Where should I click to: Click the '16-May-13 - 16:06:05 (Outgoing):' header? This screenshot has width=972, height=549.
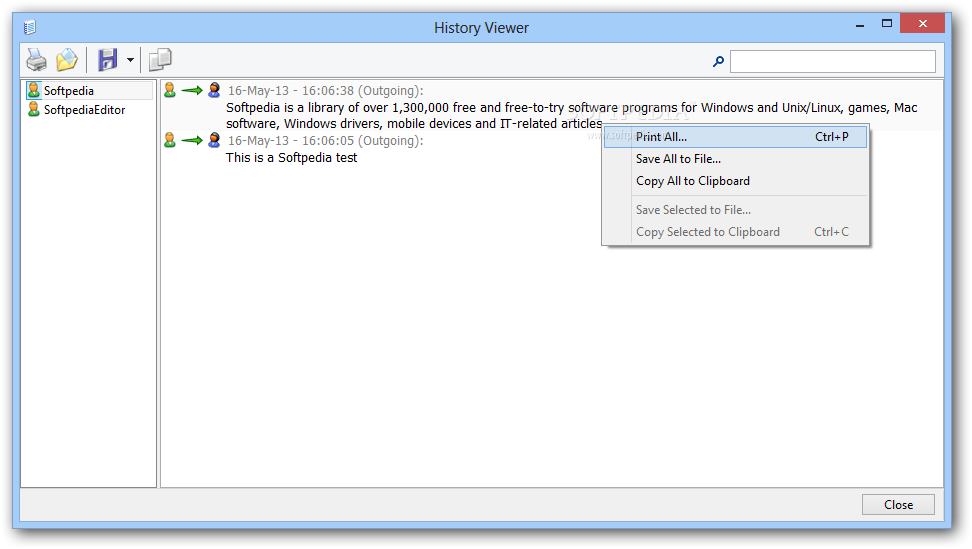325,141
